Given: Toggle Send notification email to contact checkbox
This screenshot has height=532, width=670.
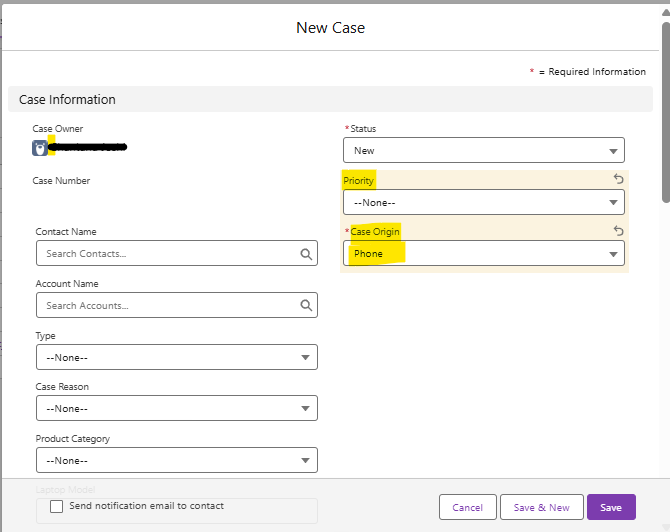Looking at the screenshot, I should point(57,507).
